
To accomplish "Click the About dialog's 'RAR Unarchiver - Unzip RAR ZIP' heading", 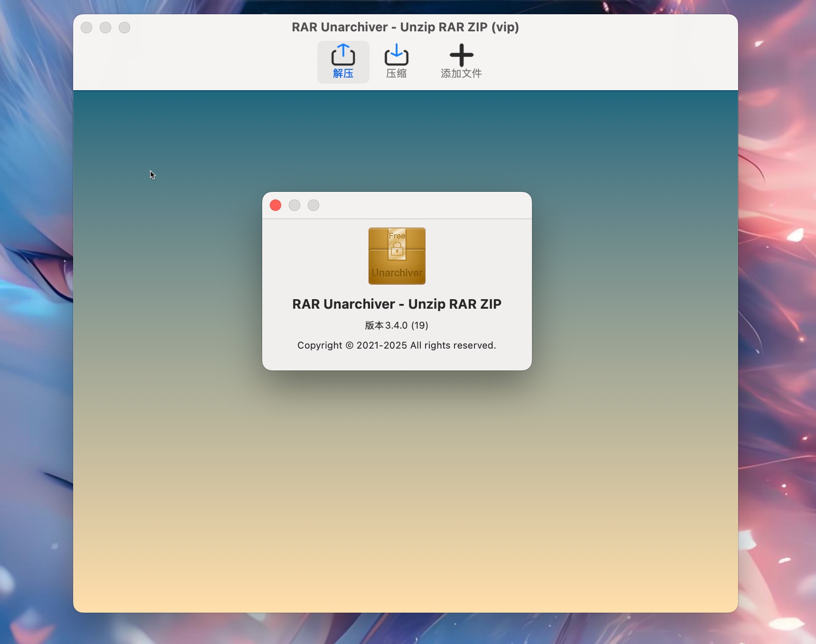I will pos(397,304).
